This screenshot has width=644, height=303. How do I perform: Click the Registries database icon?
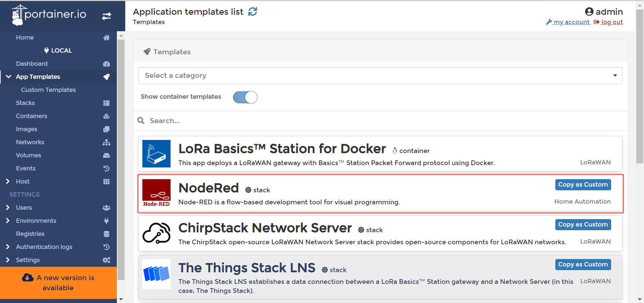(106, 234)
